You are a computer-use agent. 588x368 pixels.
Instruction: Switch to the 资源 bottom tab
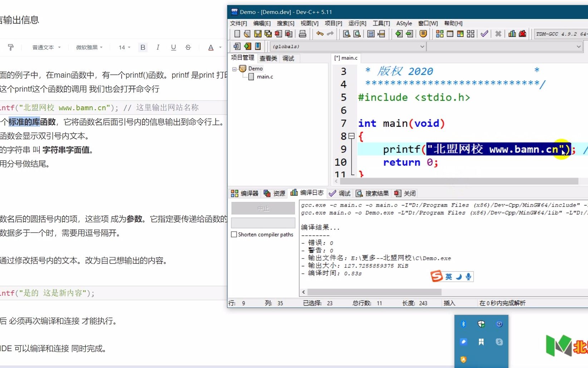coord(275,193)
